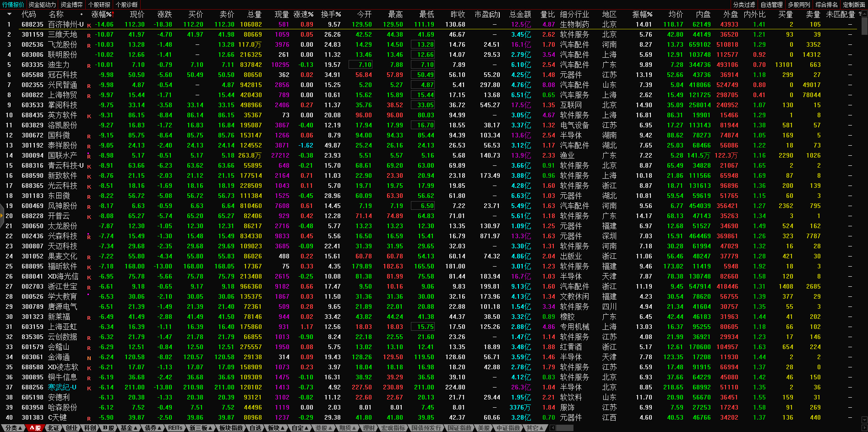
Task: Click the help question mark in header
Action: click(x=860, y=15)
